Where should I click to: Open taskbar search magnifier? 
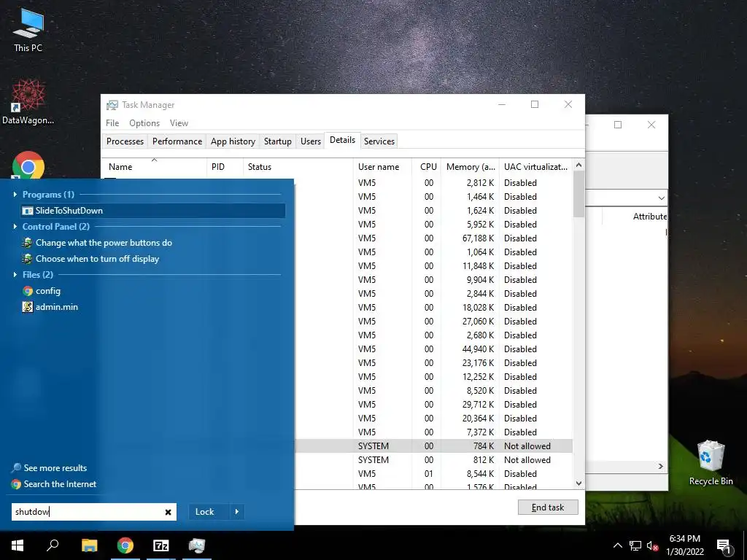click(53, 545)
